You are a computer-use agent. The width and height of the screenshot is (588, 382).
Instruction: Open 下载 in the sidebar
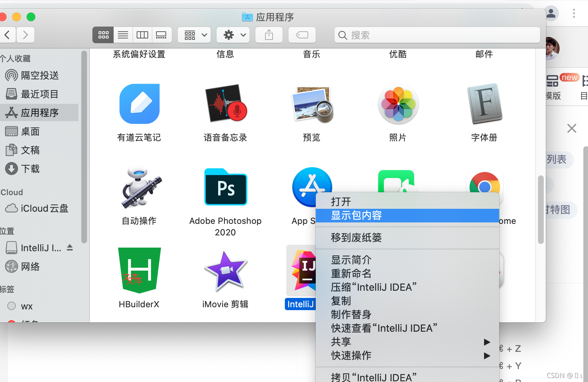(x=39, y=169)
